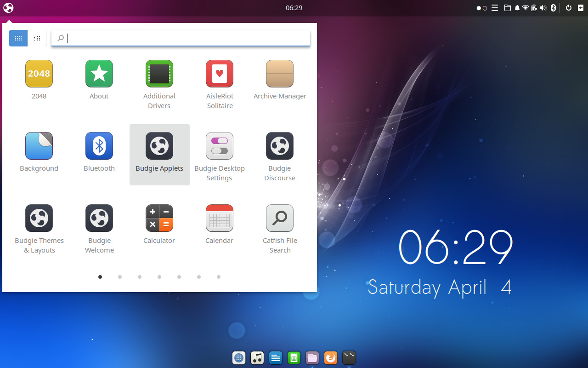
Task: Open the applications menu from the dock
Action: click(x=239, y=357)
